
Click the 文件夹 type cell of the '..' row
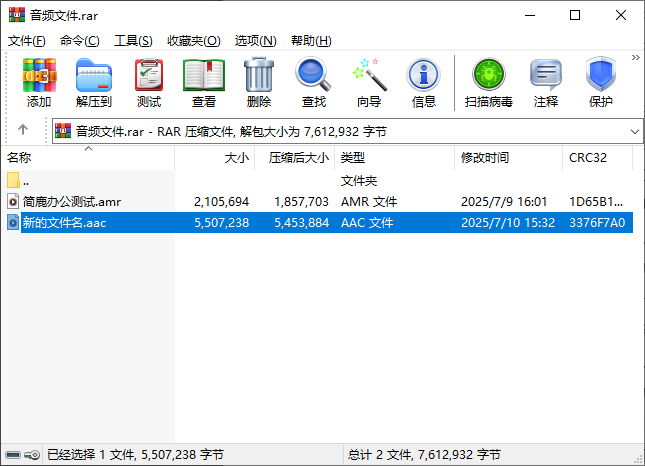(359, 181)
